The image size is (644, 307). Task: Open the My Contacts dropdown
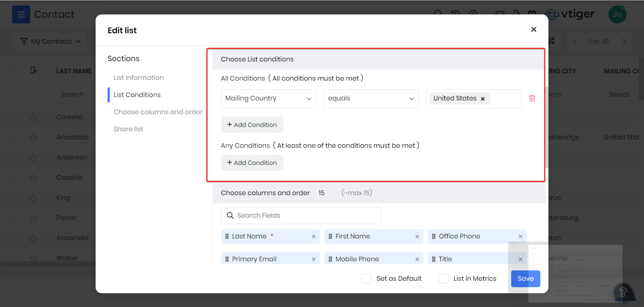tap(49, 41)
